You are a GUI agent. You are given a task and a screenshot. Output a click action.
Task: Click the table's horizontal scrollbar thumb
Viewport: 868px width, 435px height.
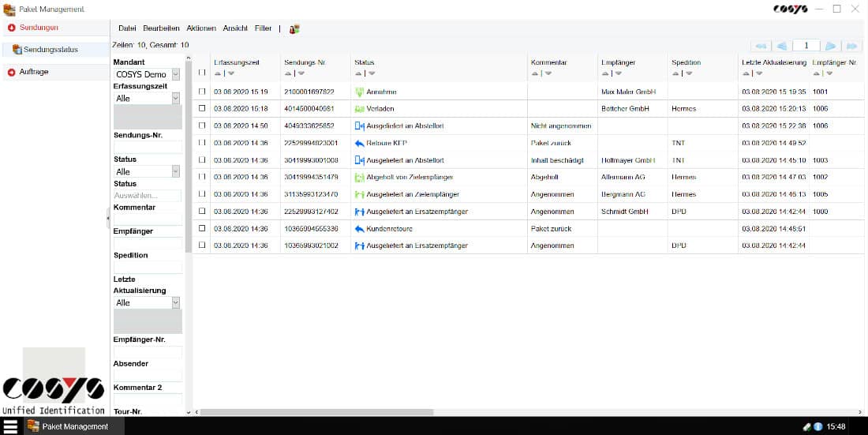coord(316,412)
